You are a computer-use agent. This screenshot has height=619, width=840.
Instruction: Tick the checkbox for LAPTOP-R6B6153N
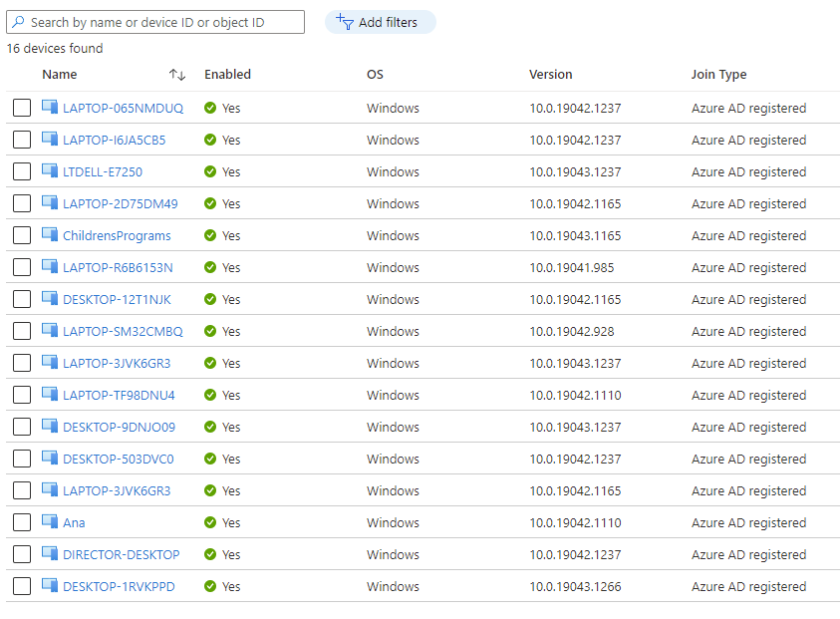coord(22,267)
